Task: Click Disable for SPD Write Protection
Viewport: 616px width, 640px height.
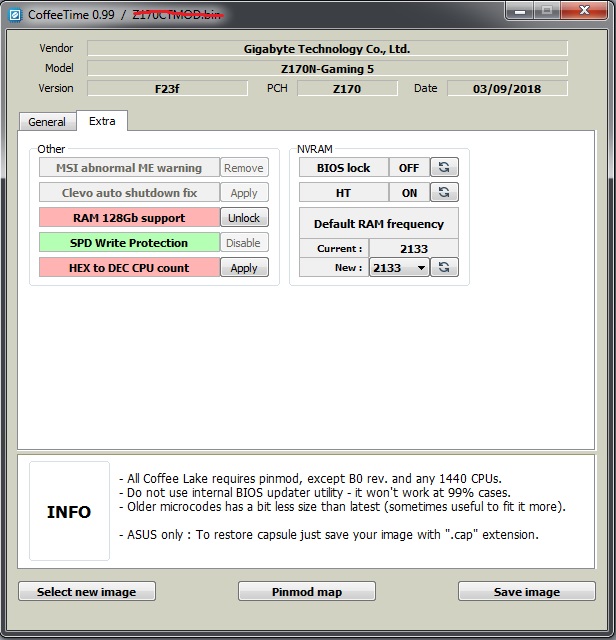Action: tap(244, 243)
